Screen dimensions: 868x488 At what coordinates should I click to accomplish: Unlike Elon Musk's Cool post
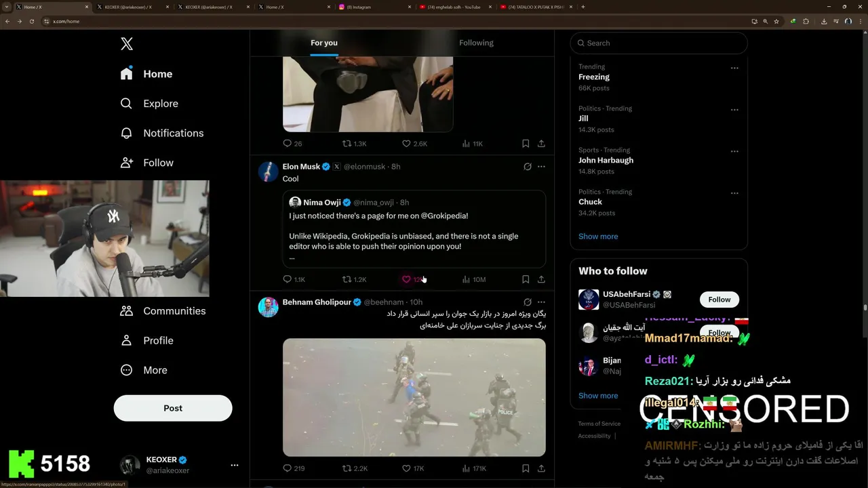tap(412, 279)
